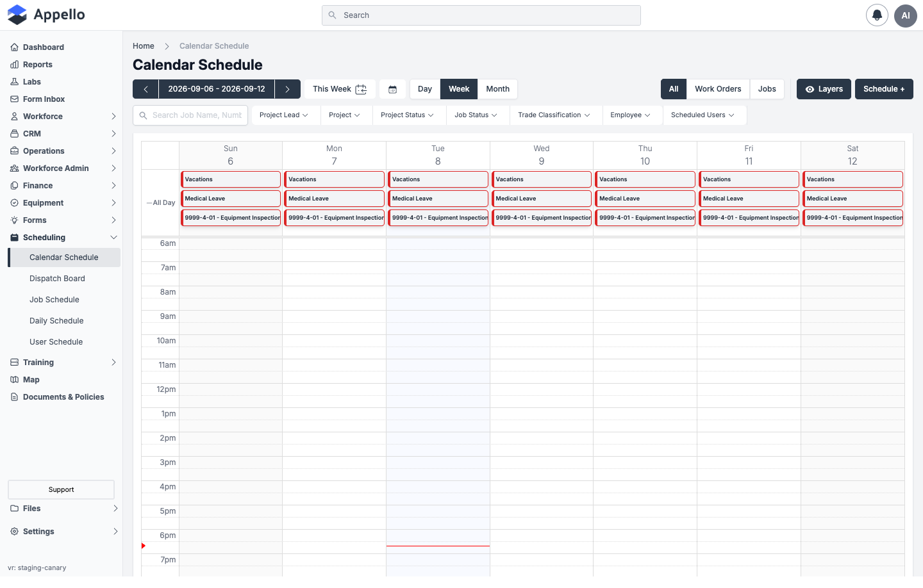
Task: Click the AI user avatar
Action: (906, 15)
